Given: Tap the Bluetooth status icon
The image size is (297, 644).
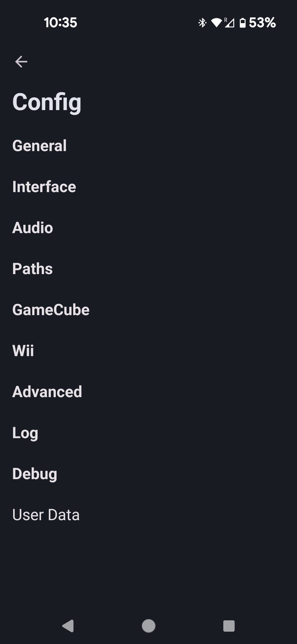Looking at the screenshot, I should [x=202, y=23].
